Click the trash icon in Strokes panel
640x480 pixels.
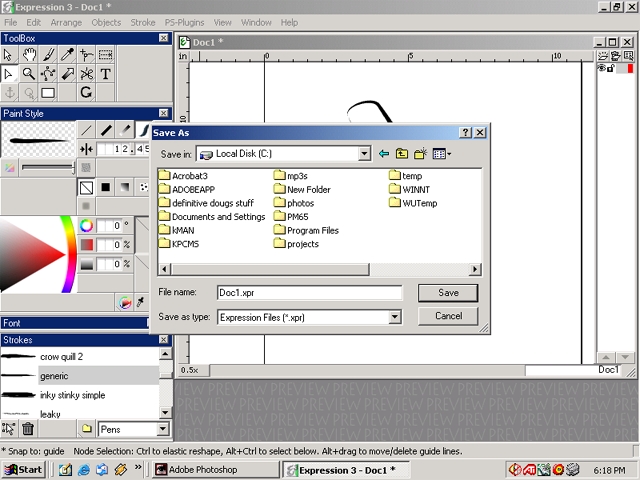pos(28,429)
